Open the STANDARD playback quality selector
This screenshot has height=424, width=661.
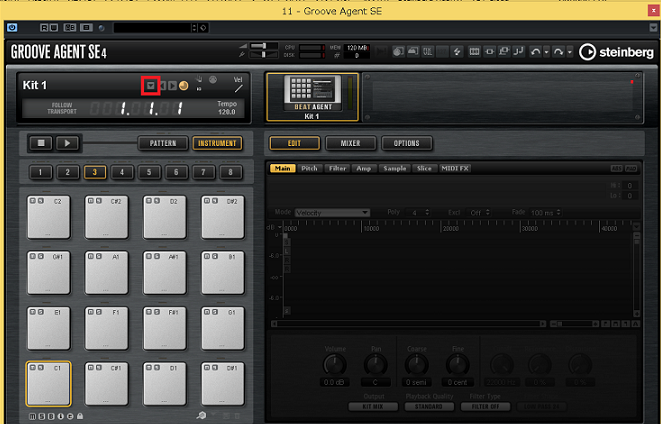tap(429, 407)
